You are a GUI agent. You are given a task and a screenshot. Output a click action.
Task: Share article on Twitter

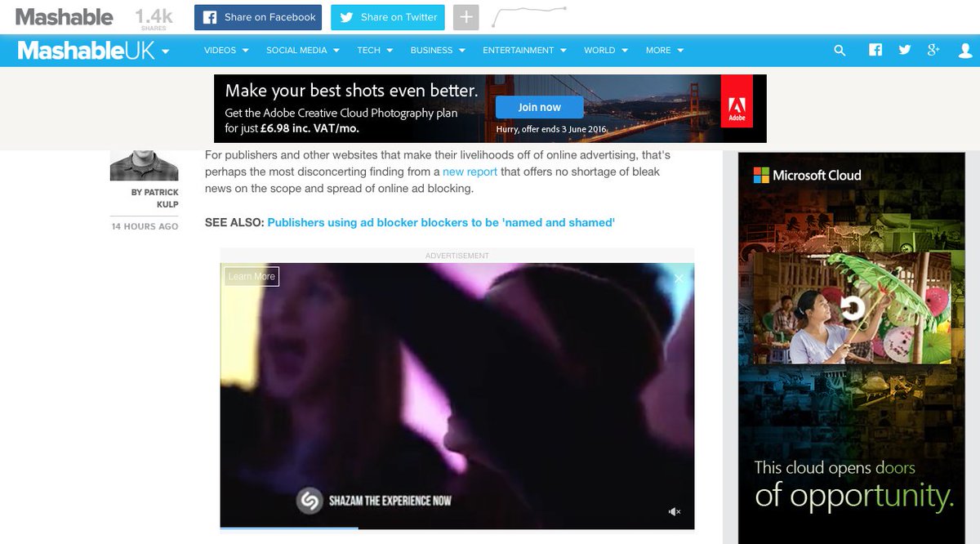coord(387,17)
